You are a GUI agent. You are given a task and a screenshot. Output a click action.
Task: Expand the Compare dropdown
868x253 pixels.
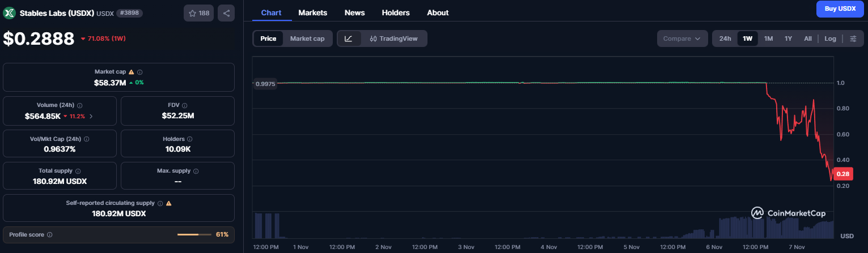click(x=682, y=38)
